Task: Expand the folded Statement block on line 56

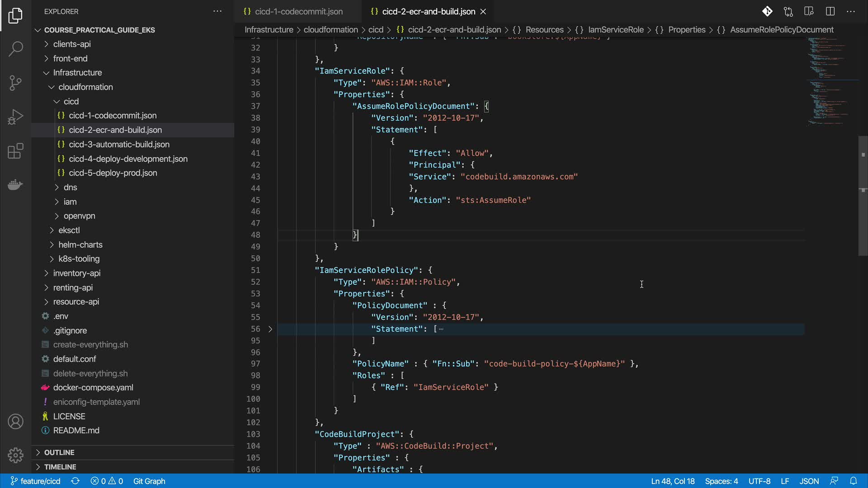Action: pyautogui.click(x=270, y=329)
